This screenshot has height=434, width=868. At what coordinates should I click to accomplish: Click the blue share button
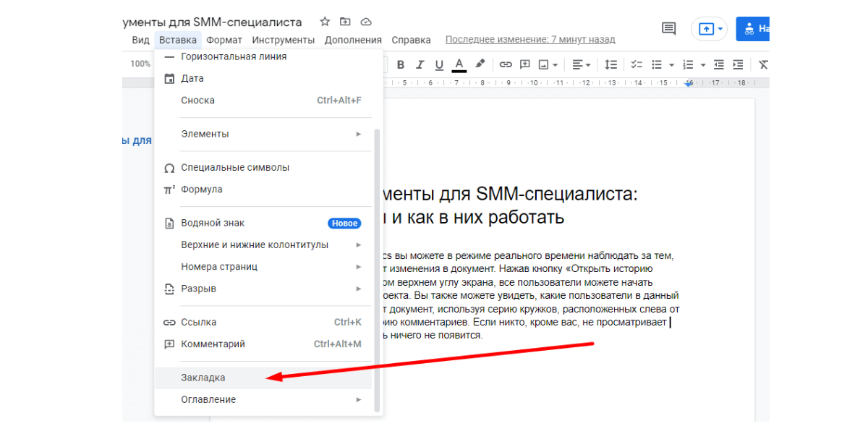point(752,29)
